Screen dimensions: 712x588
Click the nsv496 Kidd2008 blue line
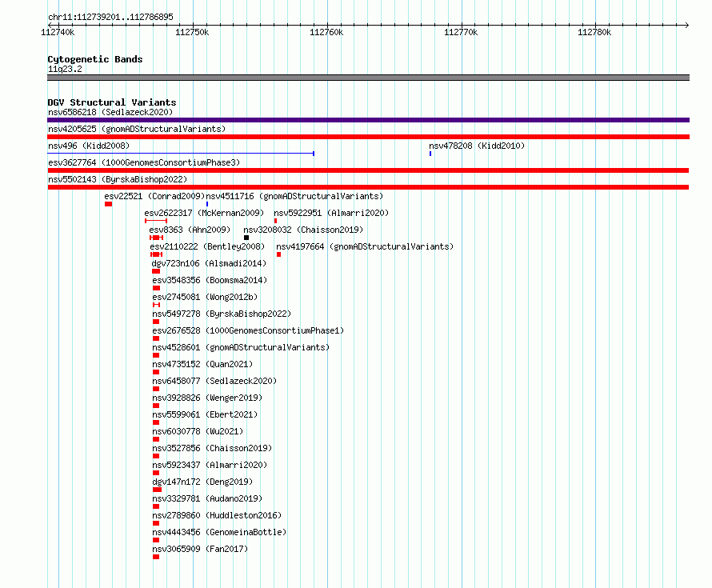(x=181, y=154)
